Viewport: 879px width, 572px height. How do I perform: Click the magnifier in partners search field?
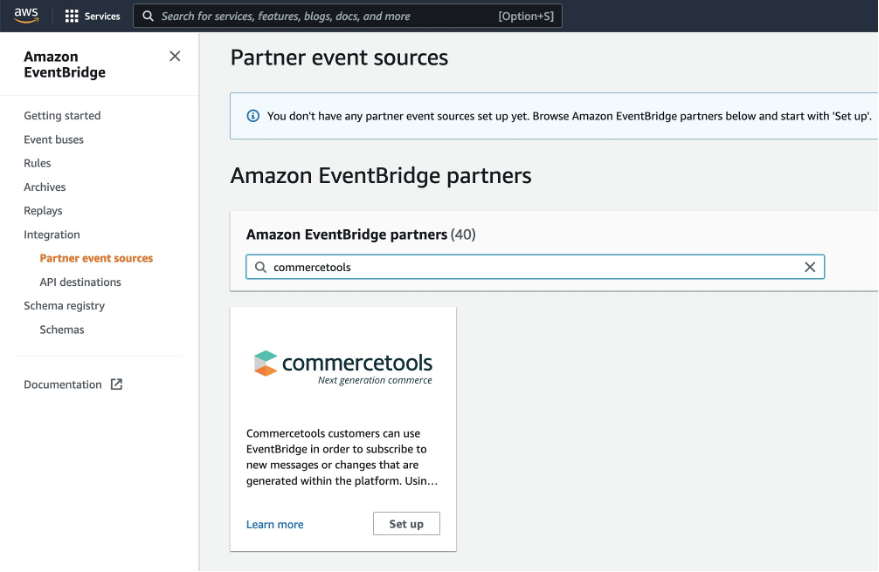pos(261,267)
